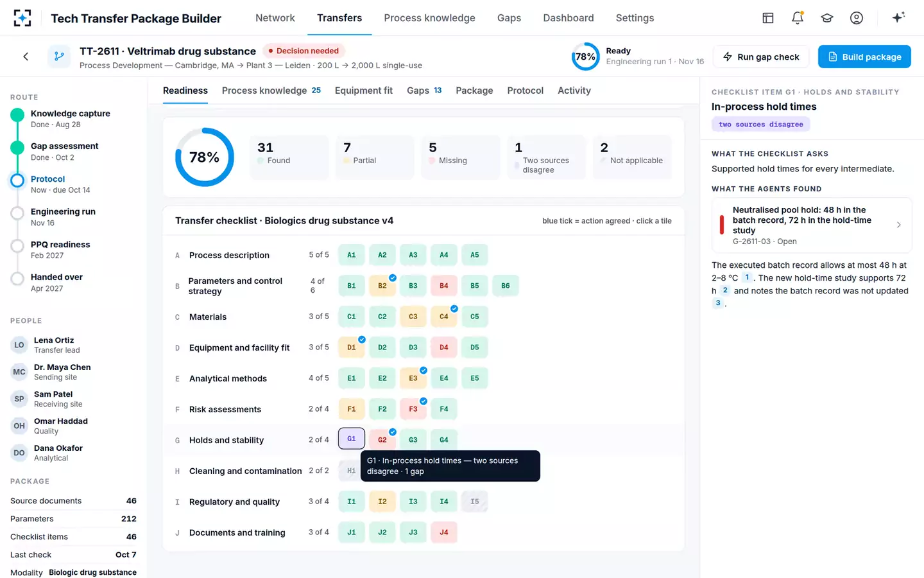The width and height of the screenshot is (924, 578).
Task: Open Dashboard in the top navigation
Action: (569, 18)
